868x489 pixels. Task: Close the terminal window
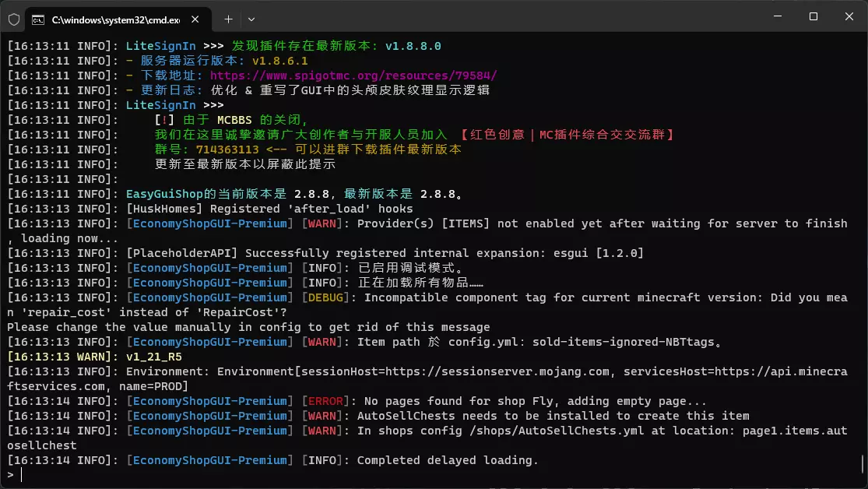(849, 16)
